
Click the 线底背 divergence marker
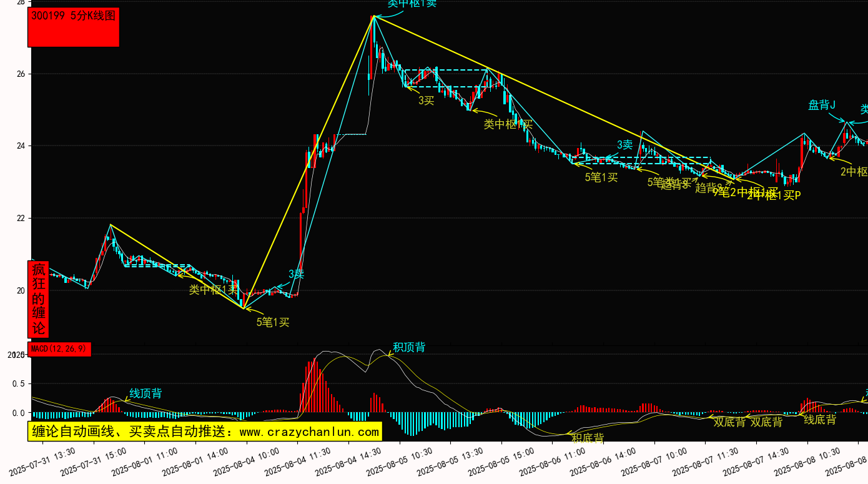819,420
